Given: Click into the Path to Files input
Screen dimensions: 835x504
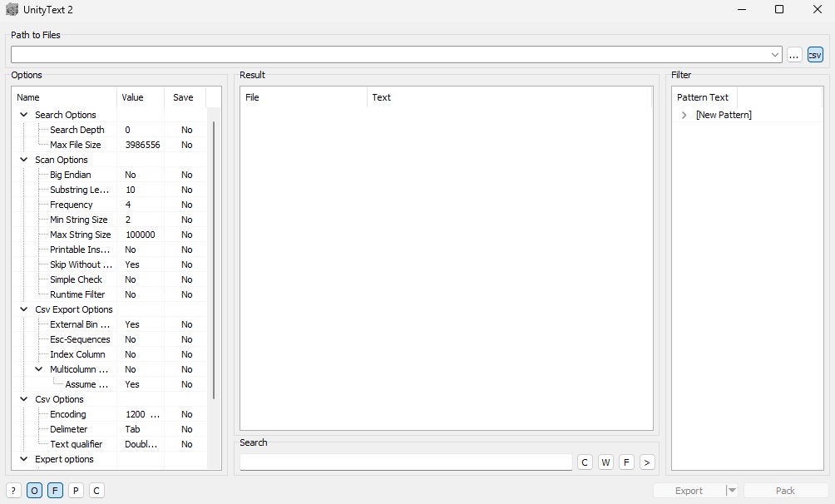Looking at the screenshot, I should [390, 55].
